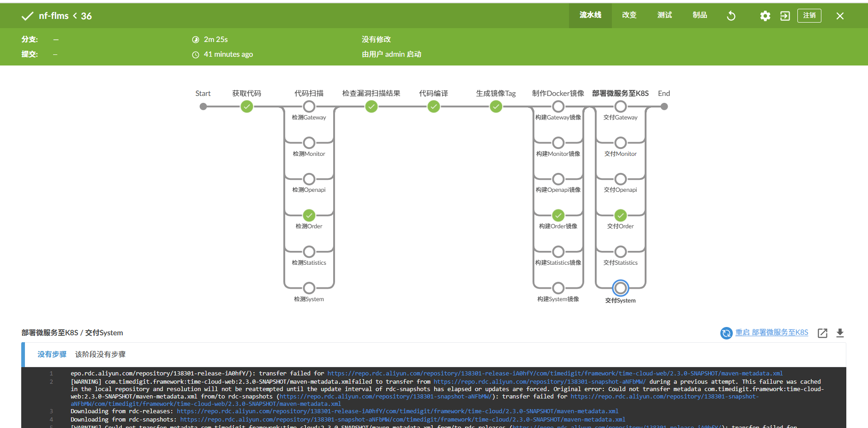Select the 检测Order branch node

(x=309, y=215)
